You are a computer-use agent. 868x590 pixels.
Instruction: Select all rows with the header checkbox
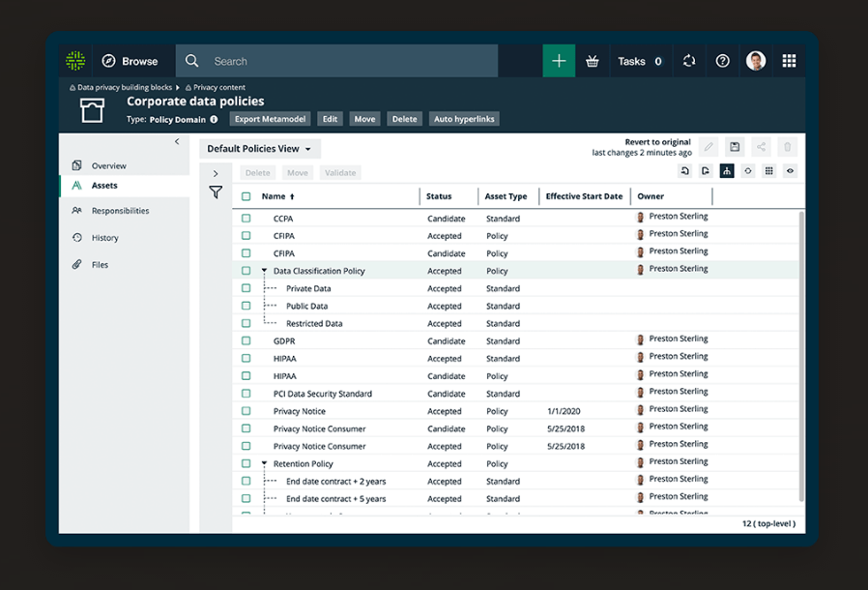[x=246, y=195]
